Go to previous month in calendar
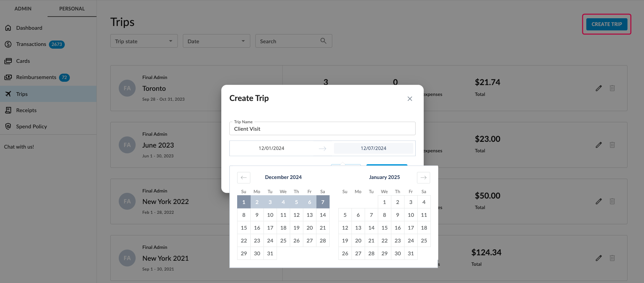Viewport: 644px width, 283px height. (244, 177)
